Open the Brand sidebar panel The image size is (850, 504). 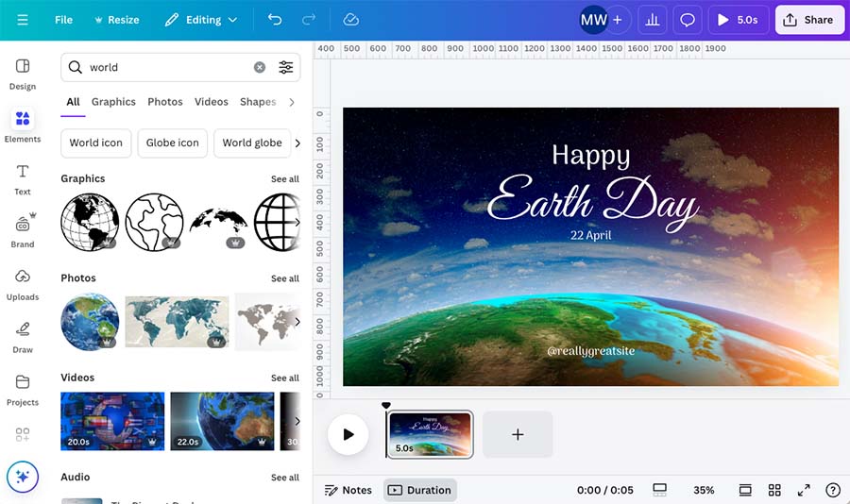point(23,231)
